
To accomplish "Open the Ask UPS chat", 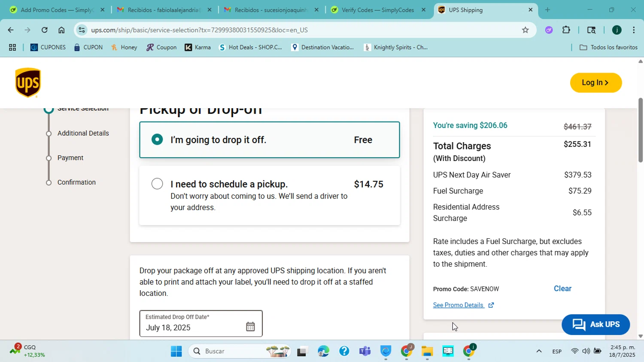I will [x=595, y=325].
